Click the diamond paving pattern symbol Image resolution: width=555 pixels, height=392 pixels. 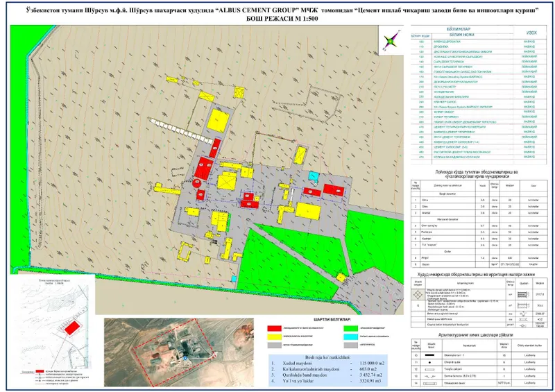[418, 294]
